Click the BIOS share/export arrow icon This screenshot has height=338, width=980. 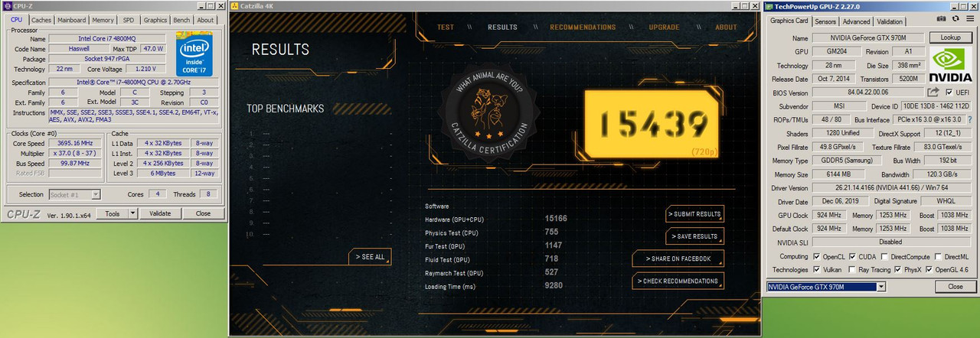pos(933,92)
